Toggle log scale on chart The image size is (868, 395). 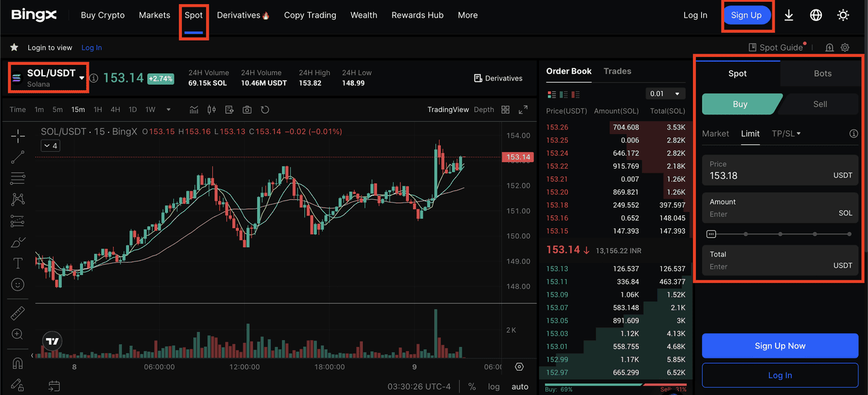tap(494, 386)
